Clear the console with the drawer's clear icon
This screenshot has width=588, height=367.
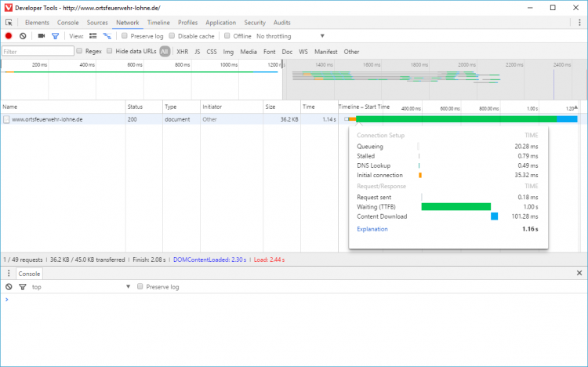coord(9,287)
